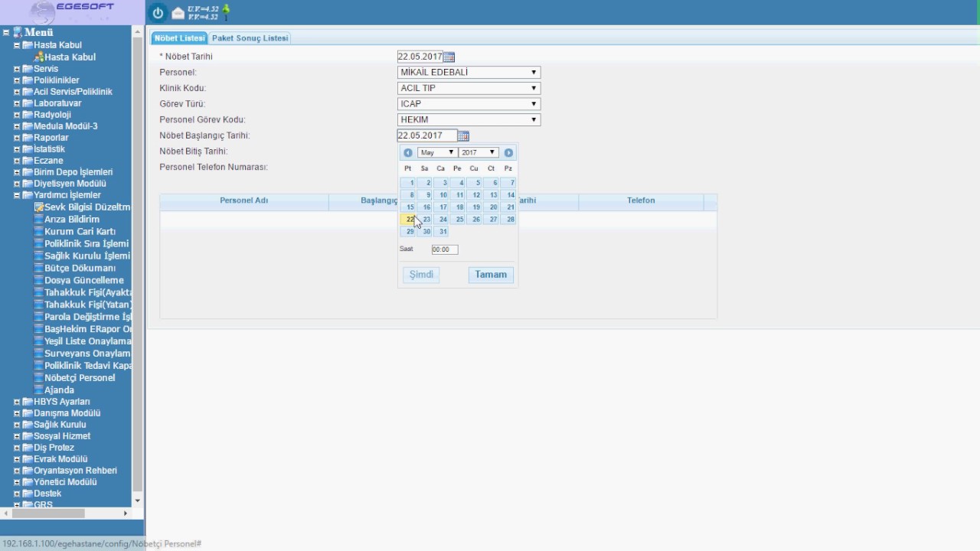Image resolution: width=980 pixels, height=551 pixels.
Task: Open the envelope messages icon
Action: (x=178, y=13)
